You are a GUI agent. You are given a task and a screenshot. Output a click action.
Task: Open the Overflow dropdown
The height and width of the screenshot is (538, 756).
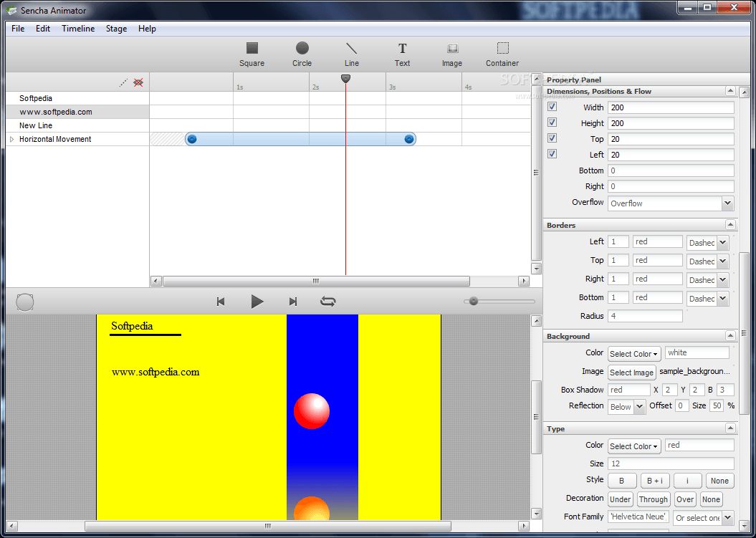(x=729, y=203)
